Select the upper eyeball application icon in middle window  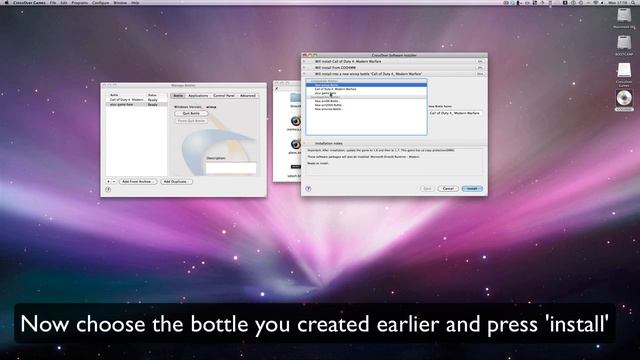click(x=296, y=121)
